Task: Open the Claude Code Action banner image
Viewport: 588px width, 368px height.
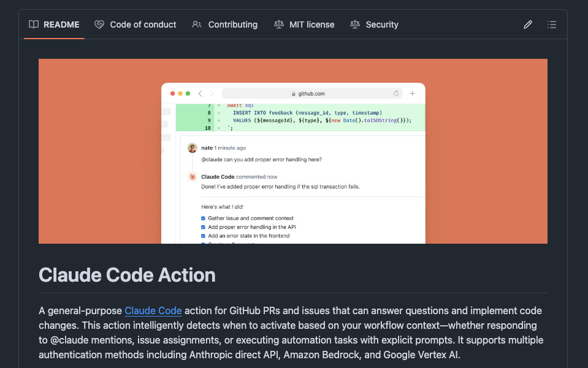Action: pos(293,151)
